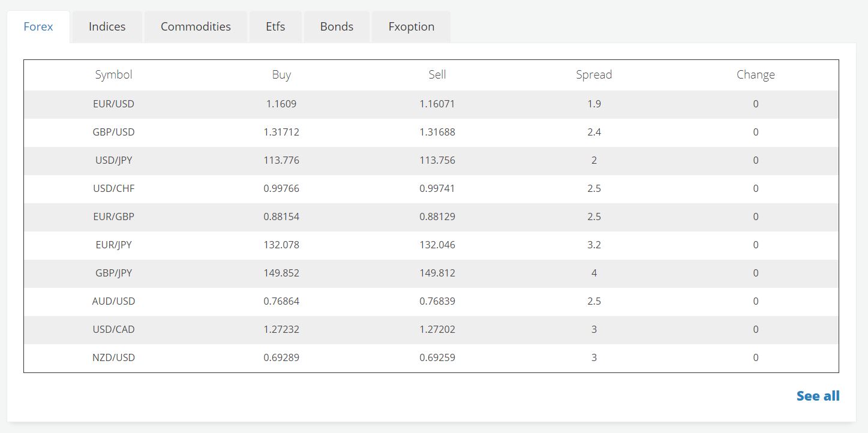
Task: Open the Bonds tab
Action: (337, 27)
